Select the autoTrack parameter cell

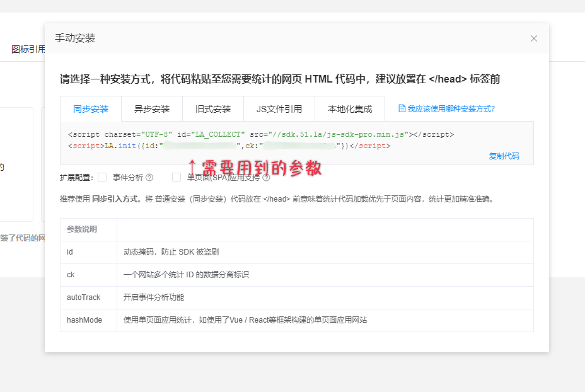pyautogui.click(x=88, y=297)
